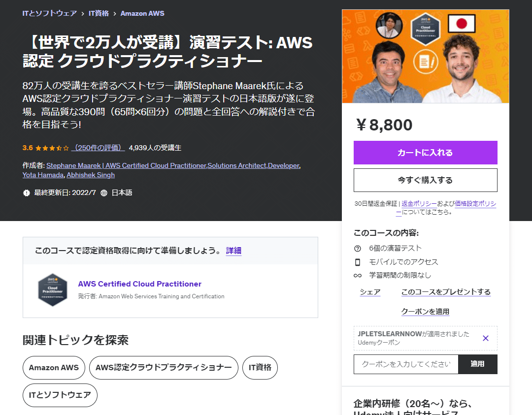
Task: Click the infinity icon for 学習期間の制限なし
Action: 358,276
